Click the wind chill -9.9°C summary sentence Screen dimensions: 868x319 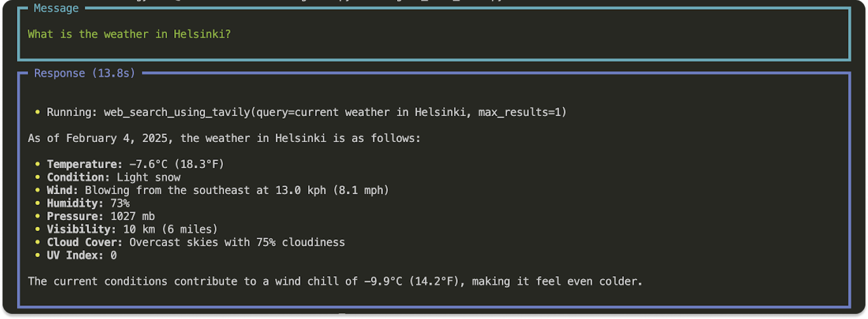click(335, 282)
